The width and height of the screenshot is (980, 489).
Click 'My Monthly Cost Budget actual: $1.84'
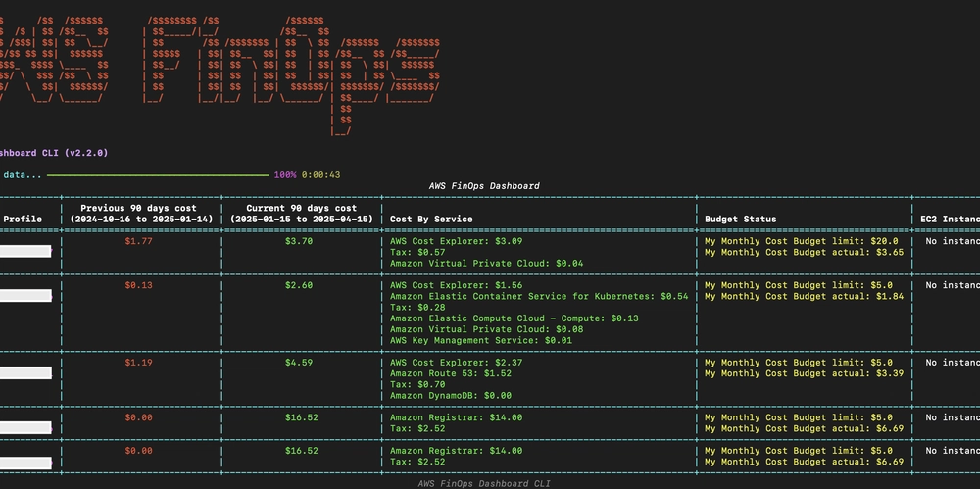[x=804, y=296]
